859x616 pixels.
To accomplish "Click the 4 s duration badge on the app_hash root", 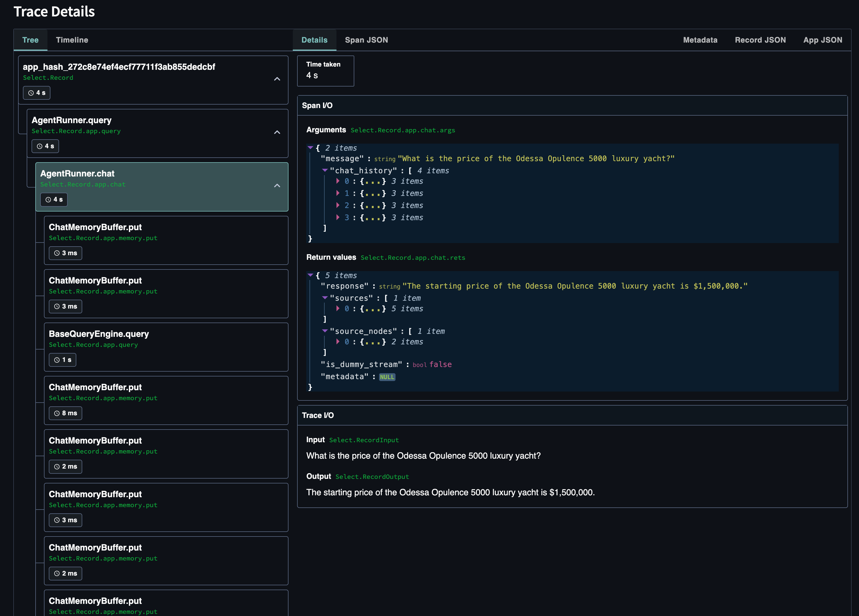I will [36, 93].
